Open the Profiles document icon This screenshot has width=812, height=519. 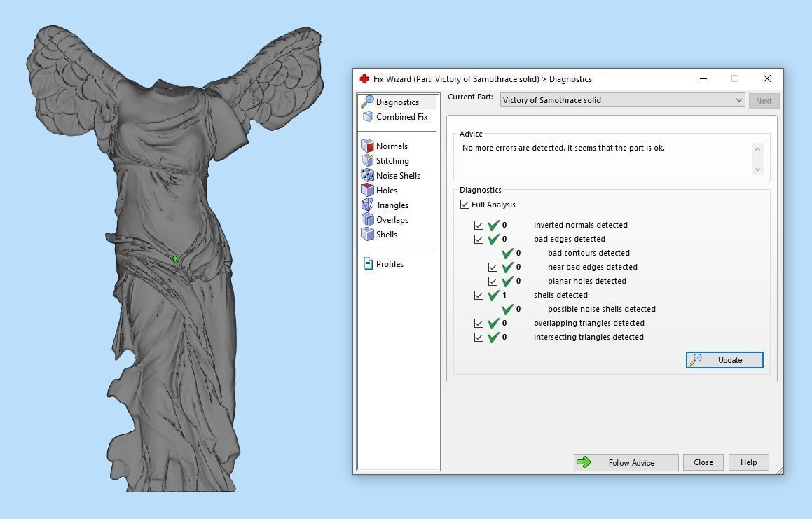coord(369,263)
